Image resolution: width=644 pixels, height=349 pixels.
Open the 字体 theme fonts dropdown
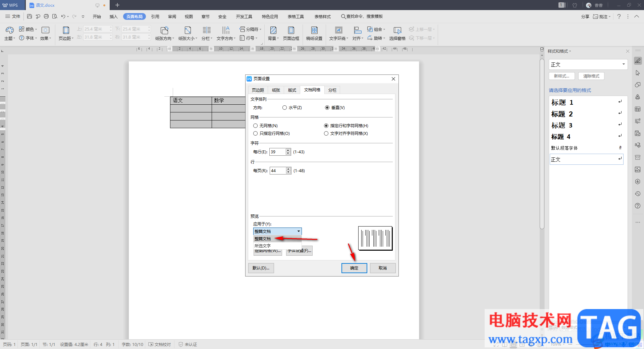click(x=28, y=38)
